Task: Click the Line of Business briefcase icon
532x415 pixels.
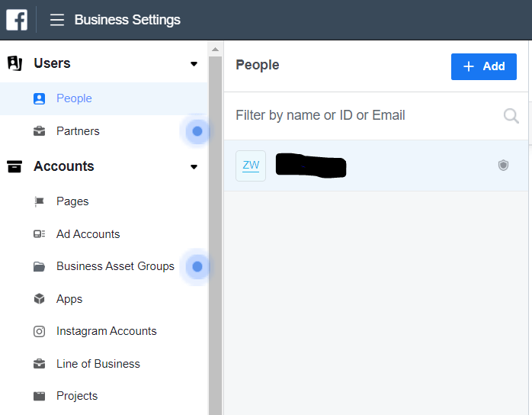Action: click(39, 364)
